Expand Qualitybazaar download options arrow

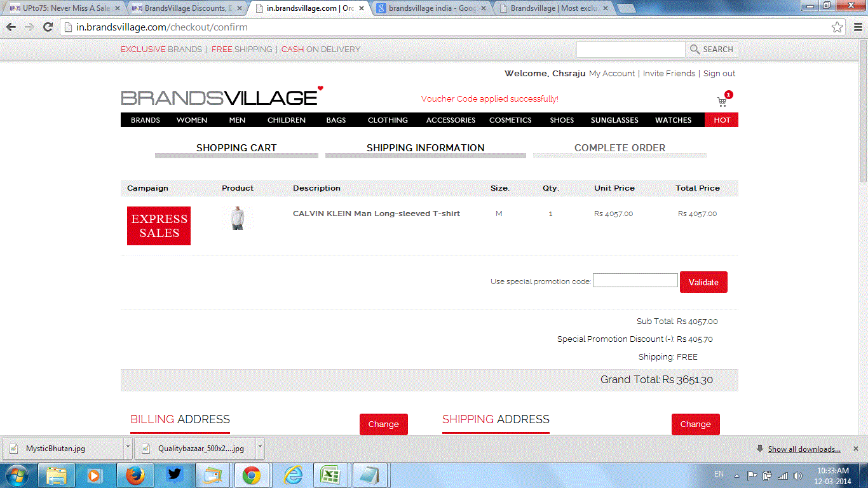[x=260, y=448]
